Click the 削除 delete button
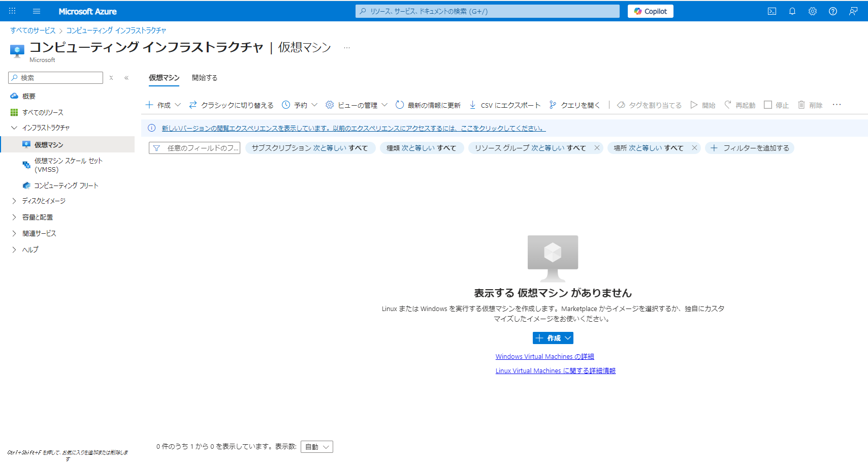 [x=810, y=105]
